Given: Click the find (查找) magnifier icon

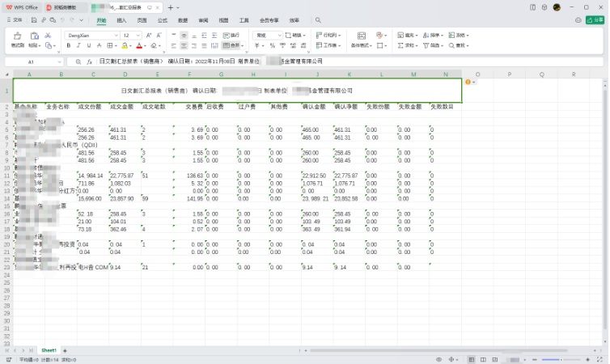Looking at the screenshot, I should [x=451, y=45].
